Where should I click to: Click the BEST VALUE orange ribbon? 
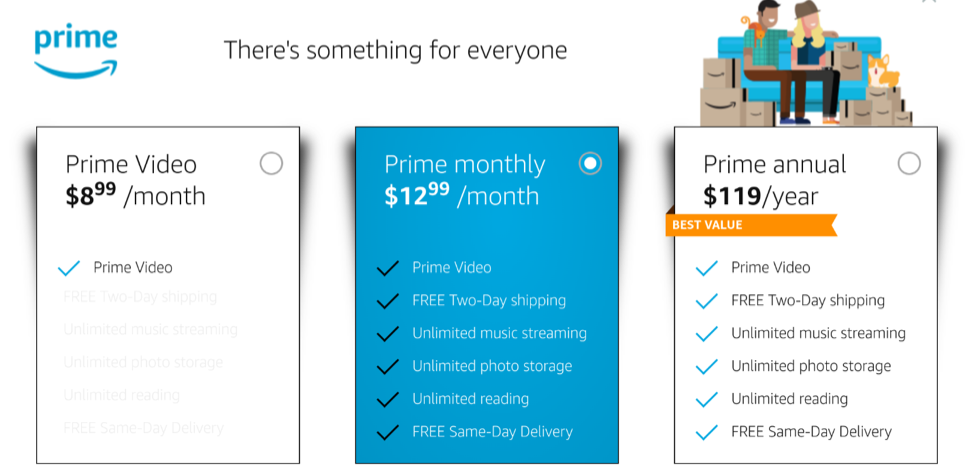pyautogui.click(x=751, y=225)
